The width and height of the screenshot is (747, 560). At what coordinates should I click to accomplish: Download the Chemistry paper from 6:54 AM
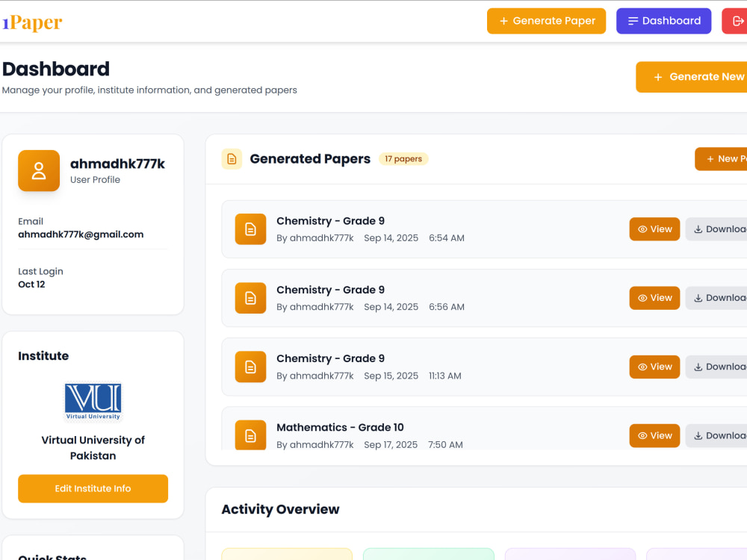point(716,229)
